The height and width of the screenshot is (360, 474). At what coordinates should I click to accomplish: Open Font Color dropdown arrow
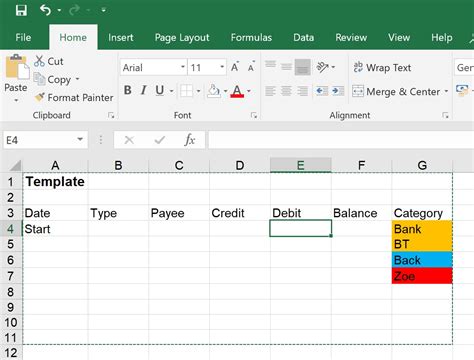249,91
